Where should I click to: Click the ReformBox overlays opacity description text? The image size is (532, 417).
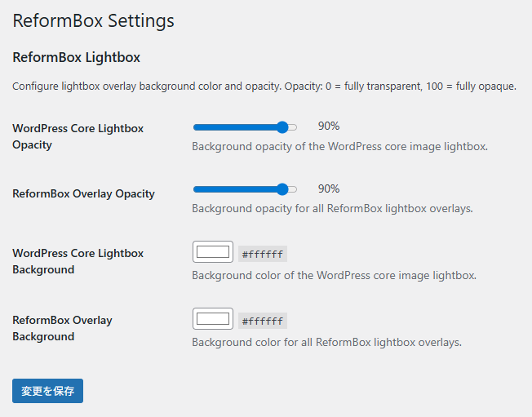(332, 209)
